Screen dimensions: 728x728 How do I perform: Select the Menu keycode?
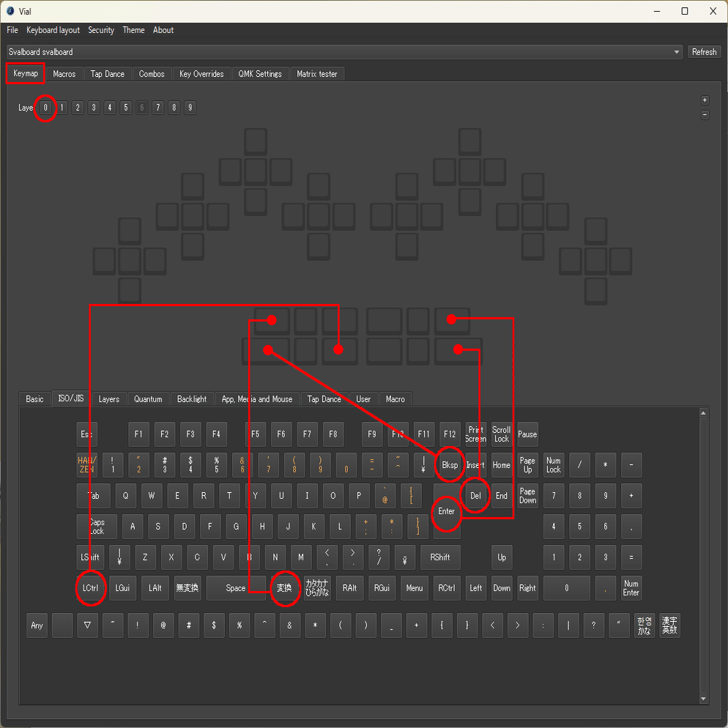414,588
